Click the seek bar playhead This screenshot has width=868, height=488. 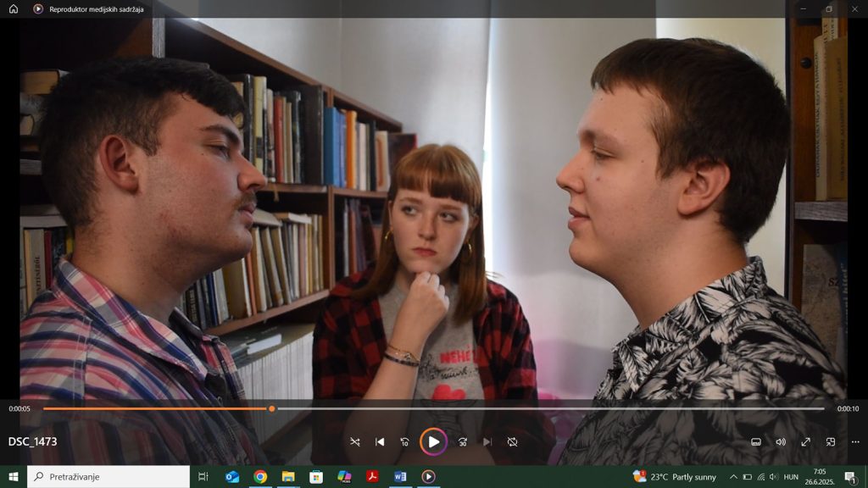(x=271, y=408)
